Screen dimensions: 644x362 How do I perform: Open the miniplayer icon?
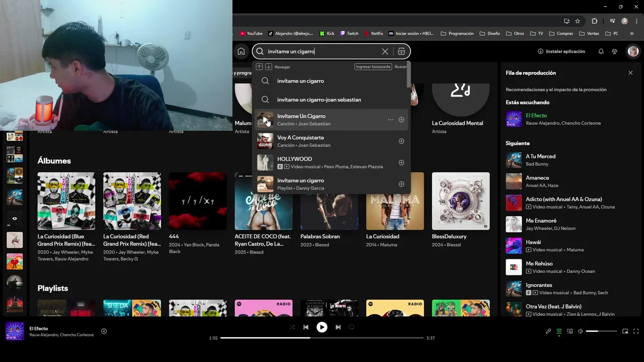pos(625,331)
